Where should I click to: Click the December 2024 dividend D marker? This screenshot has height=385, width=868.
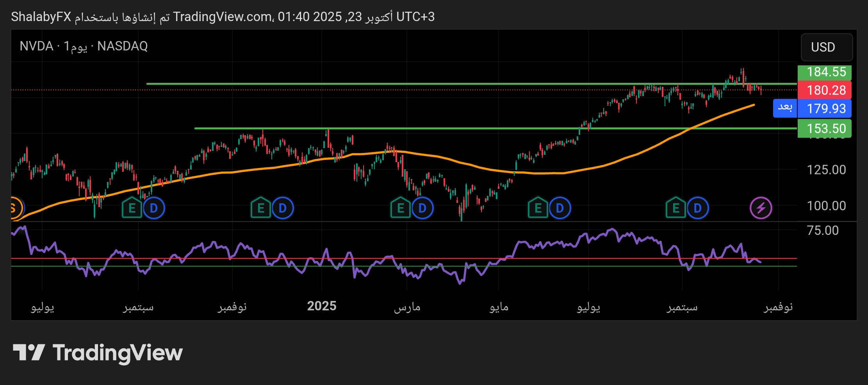[283, 208]
